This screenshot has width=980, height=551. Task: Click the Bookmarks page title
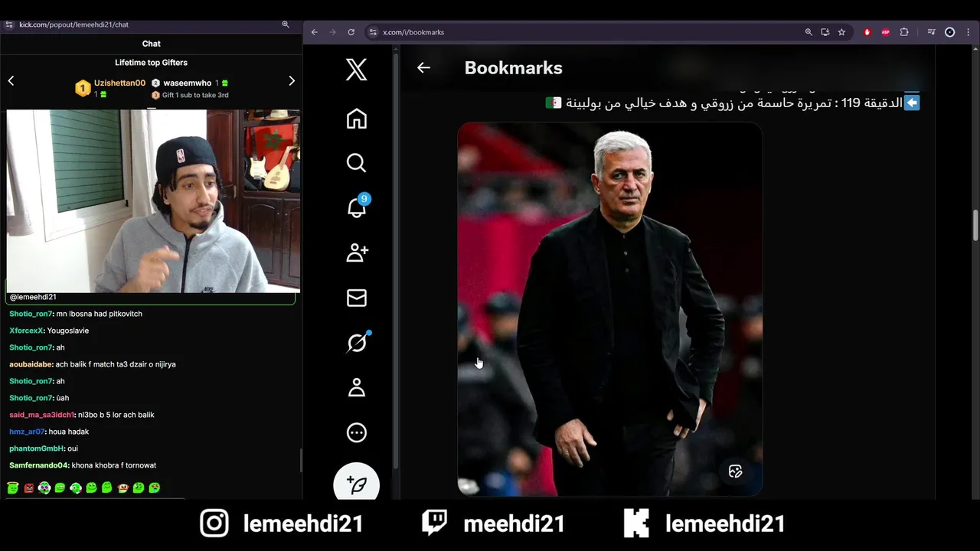513,68
